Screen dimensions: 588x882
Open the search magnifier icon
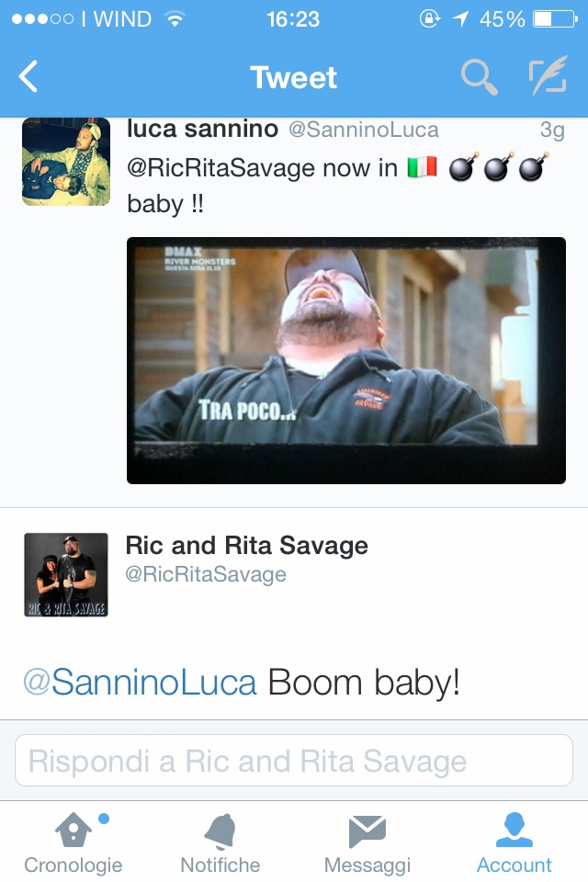pyautogui.click(x=479, y=77)
